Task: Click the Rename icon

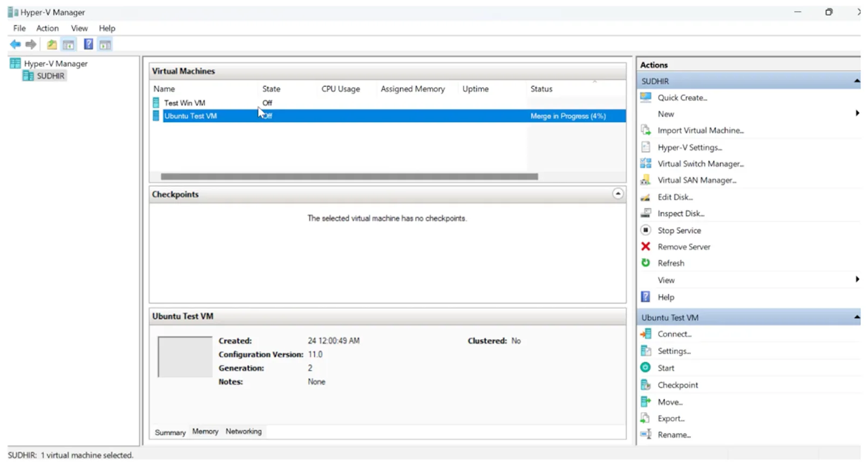Action: pyautogui.click(x=646, y=434)
